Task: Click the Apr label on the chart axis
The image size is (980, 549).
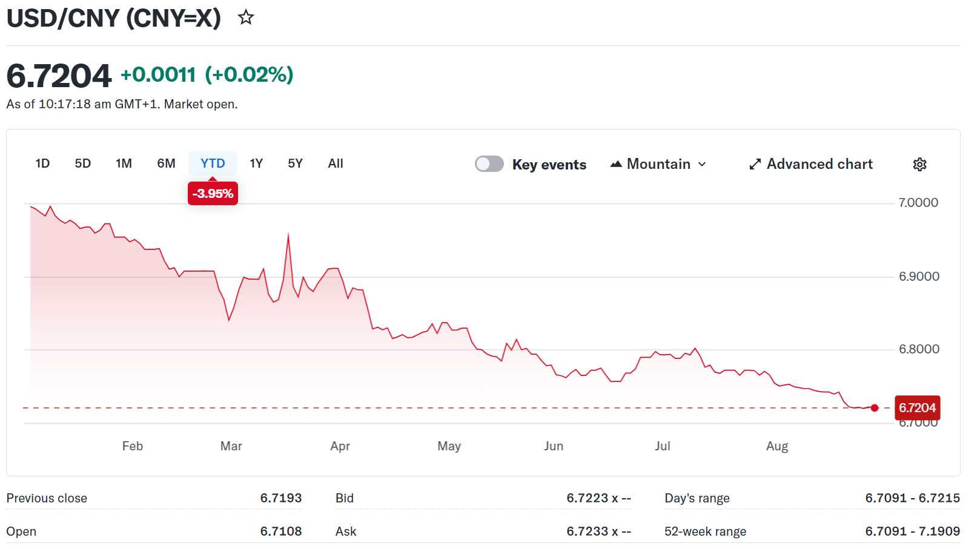Action: tap(340, 446)
